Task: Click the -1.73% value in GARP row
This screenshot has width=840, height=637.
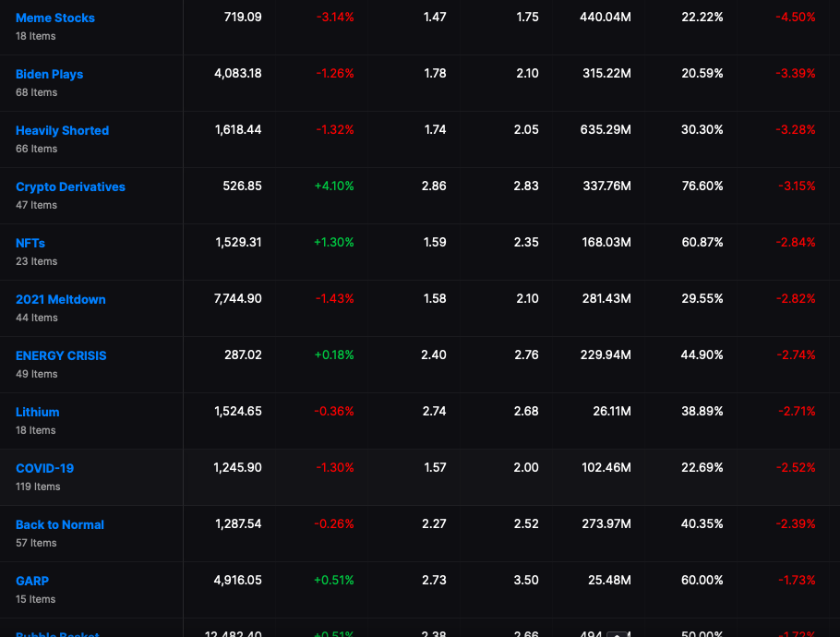Action: tap(797, 580)
